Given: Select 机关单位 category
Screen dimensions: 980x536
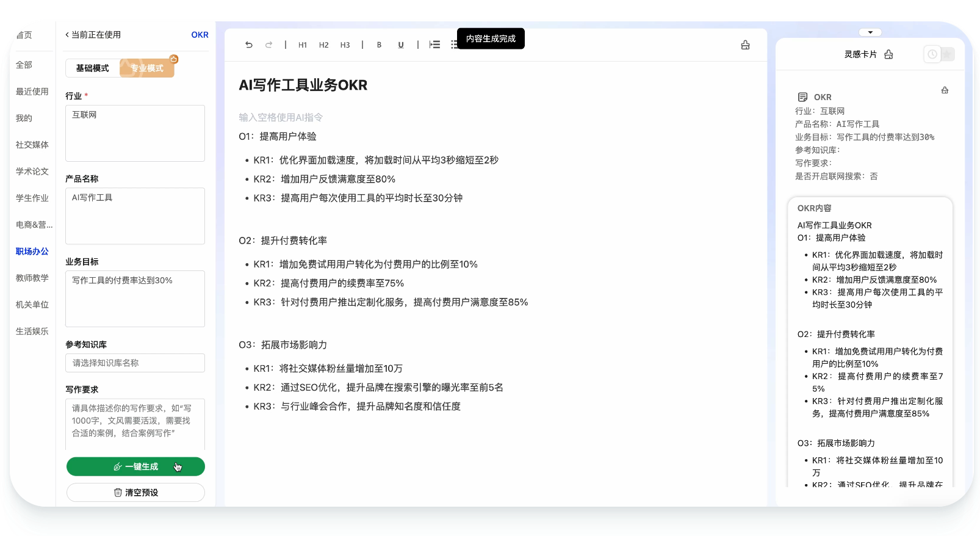Looking at the screenshot, I should click(32, 305).
